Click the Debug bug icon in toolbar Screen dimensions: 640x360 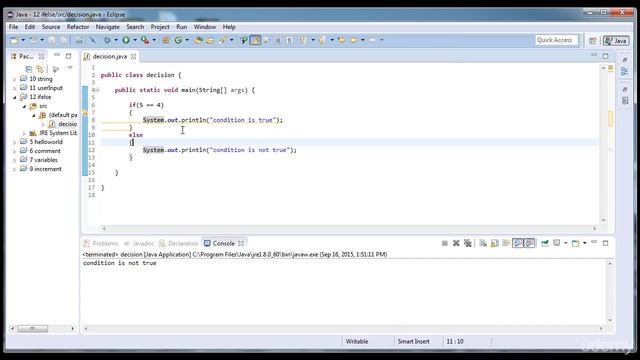[107, 40]
